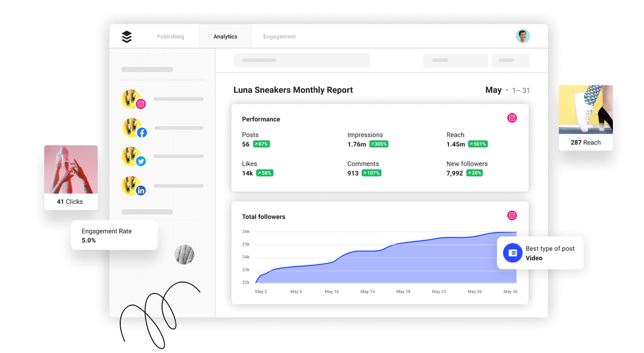644x353 pixels.
Task: Open the Analytics tab
Action: click(x=225, y=36)
